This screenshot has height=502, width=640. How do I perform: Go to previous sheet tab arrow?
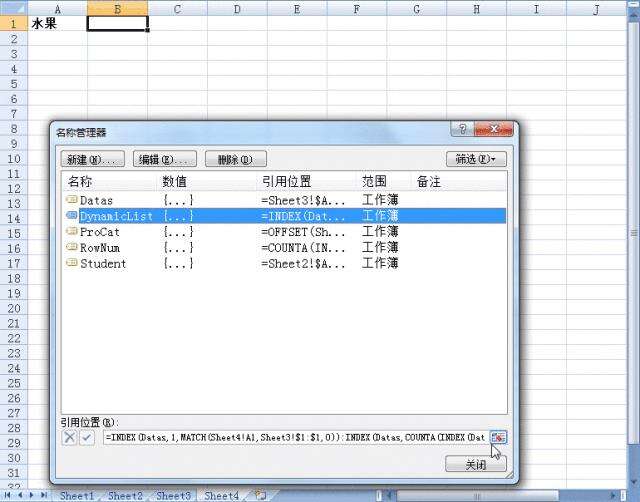[x=19, y=495]
